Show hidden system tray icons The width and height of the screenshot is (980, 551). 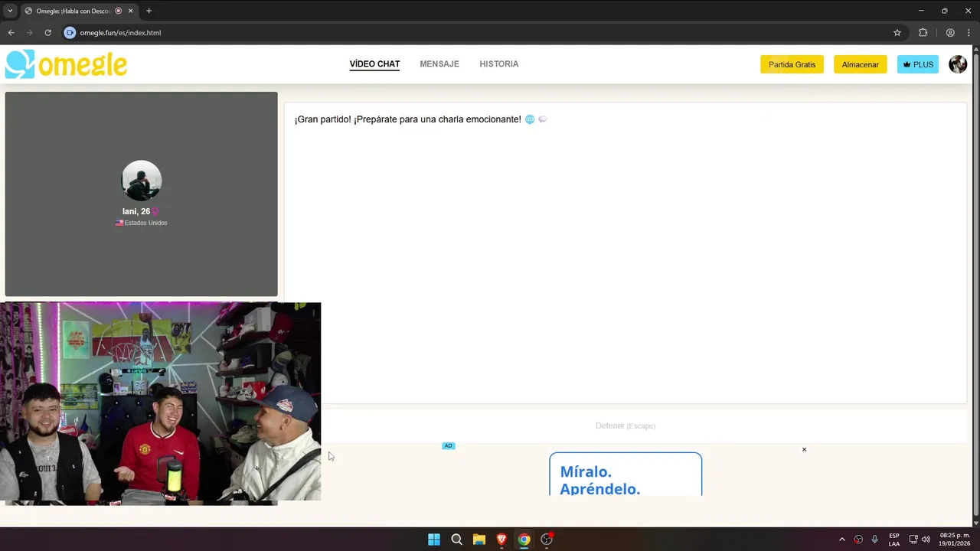tap(841, 540)
